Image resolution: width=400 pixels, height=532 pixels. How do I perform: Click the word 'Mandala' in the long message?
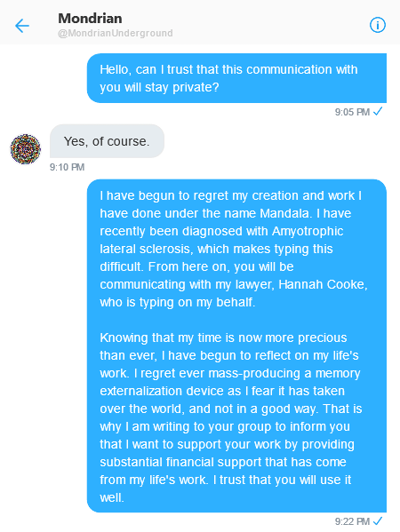pos(286,213)
